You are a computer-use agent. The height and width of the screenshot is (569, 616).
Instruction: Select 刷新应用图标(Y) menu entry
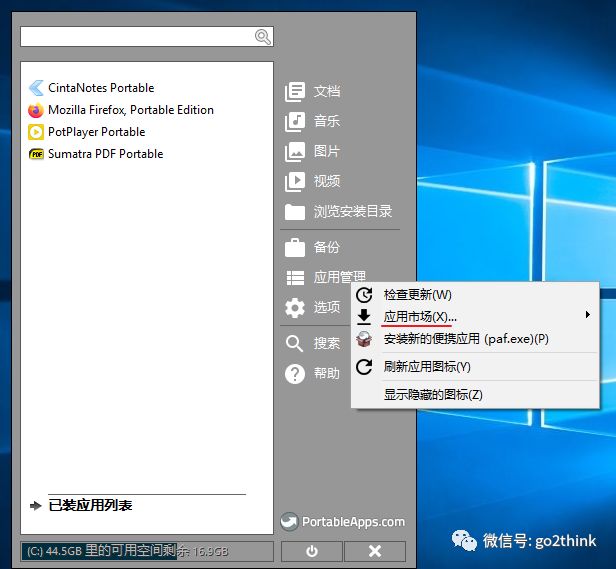point(475,367)
